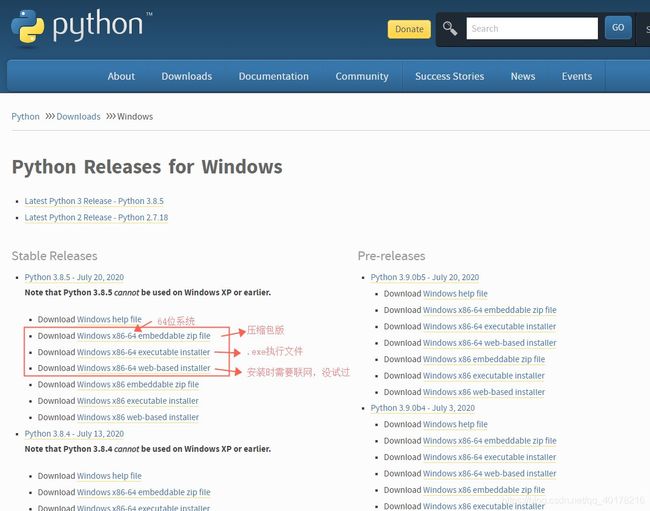Viewport: 650px width, 511px height.
Task: Download x86-64 web-based installer for Python 3.9.0b4
Action: pyautogui.click(x=490, y=474)
